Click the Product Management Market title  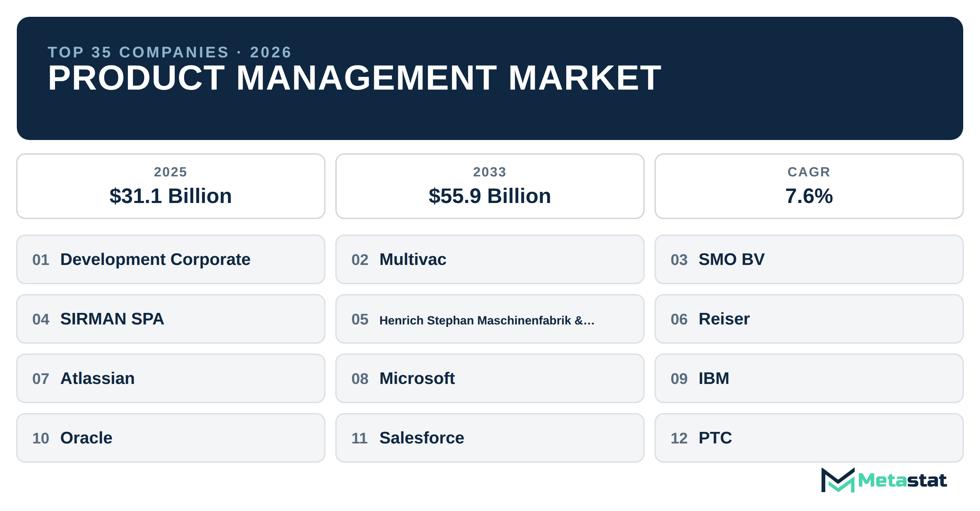click(x=354, y=78)
